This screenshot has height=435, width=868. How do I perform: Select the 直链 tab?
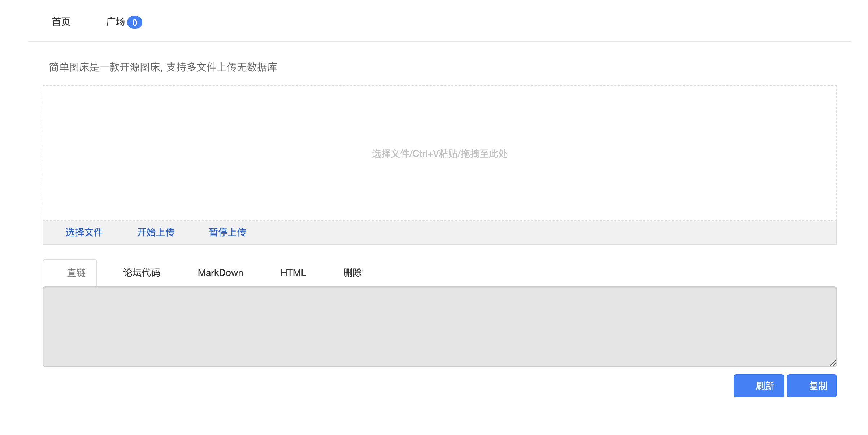pyautogui.click(x=76, y=273)
